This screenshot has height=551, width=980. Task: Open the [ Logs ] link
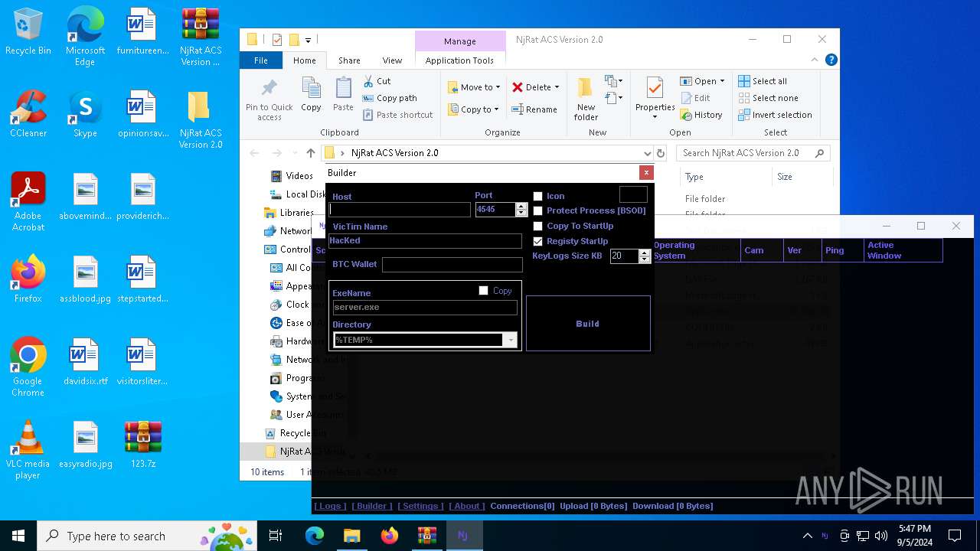330,506
